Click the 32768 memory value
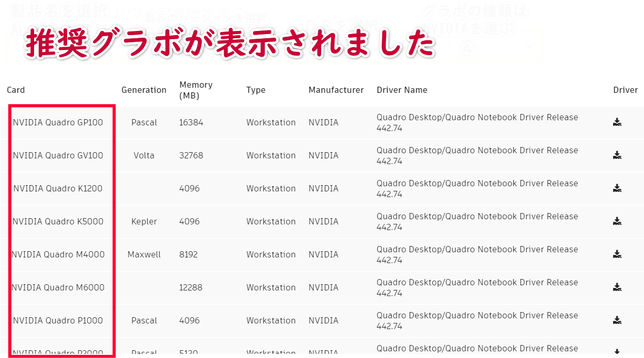 191,155
